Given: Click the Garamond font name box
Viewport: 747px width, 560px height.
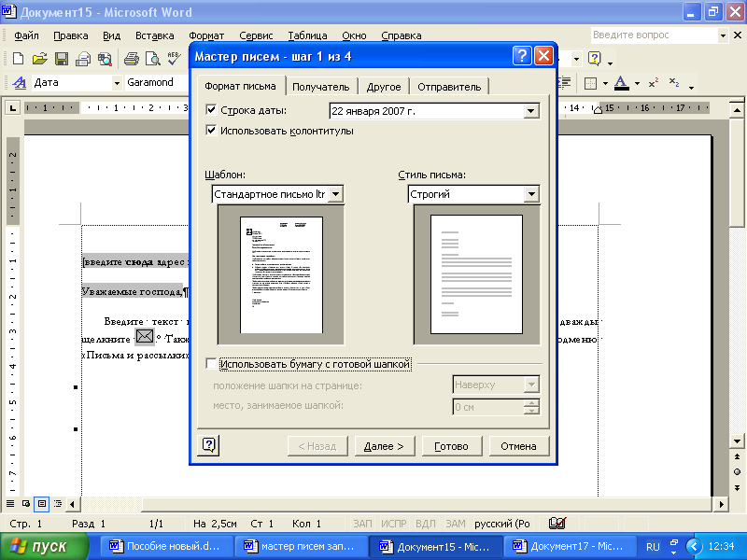Looking at the screenshot, I should tap(156, 83).
